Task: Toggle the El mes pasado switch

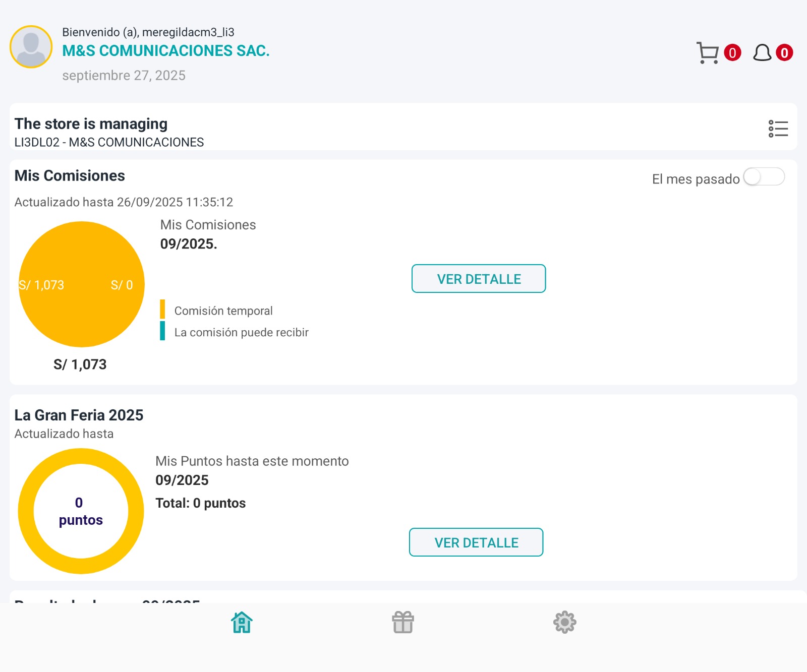Action: pos(764,177)
